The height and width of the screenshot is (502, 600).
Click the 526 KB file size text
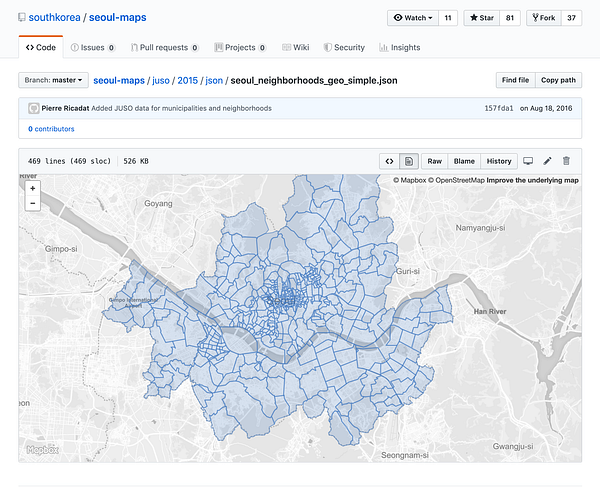(x=136, y=161)
